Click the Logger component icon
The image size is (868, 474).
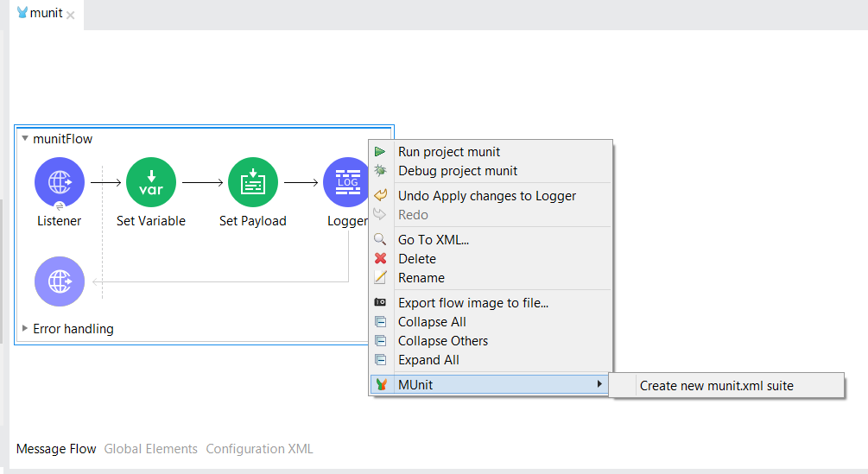346,182
